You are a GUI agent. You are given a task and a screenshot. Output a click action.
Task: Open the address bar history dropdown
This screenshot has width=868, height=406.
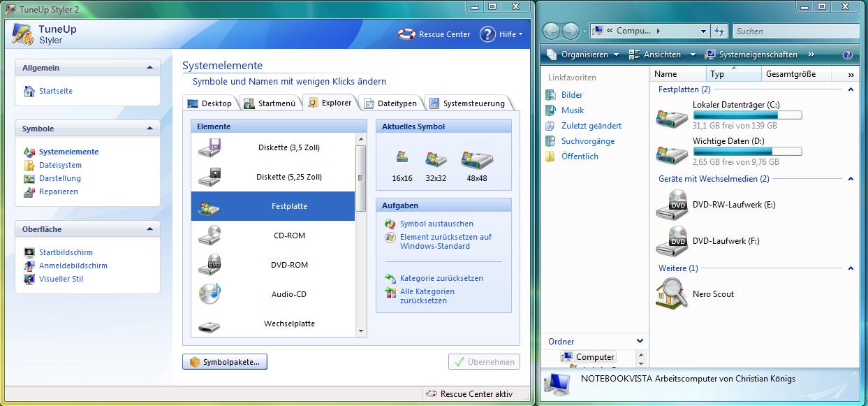(x=703, y=31)
